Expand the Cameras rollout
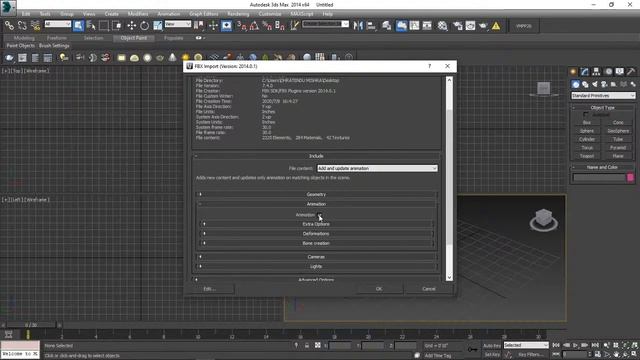Image resolution: width=640 pixels, height=360 pixels. (316, 257)
